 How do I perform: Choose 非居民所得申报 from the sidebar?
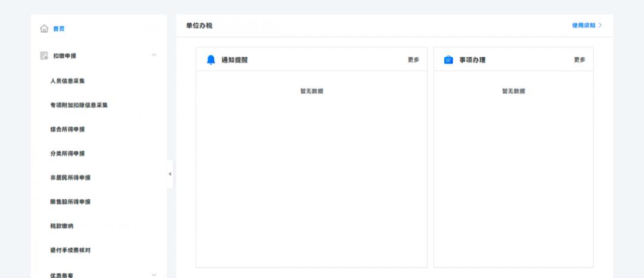pos(70,177)
